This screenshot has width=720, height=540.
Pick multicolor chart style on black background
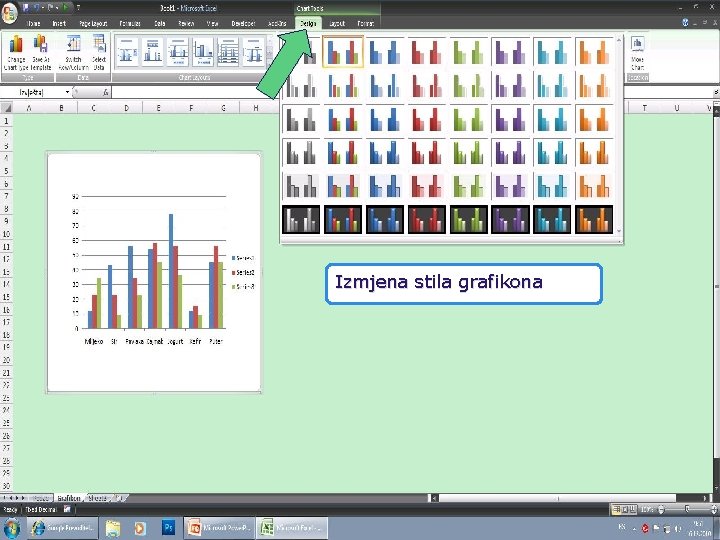click(x=343, y=219)
